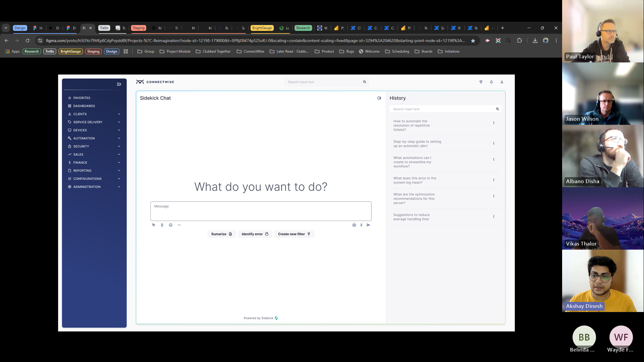This screenshot has height=362, width=644.
Task: Open the emoji picker icon
Action: 170,225
